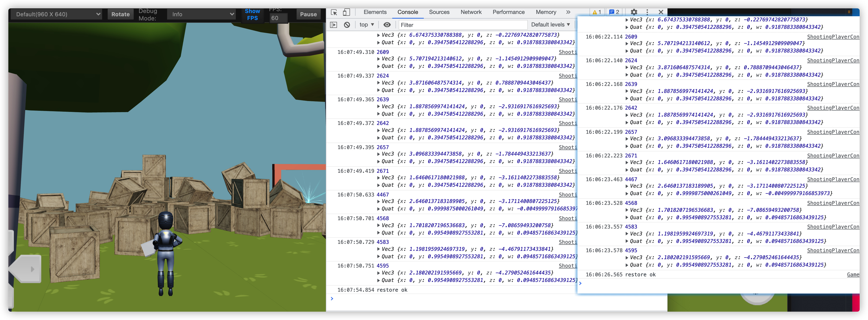The height and width of the screenshot is (320, 868).
Task: Expand the Vec3 entry under log 2609
Action: click(x=378, y=59)
